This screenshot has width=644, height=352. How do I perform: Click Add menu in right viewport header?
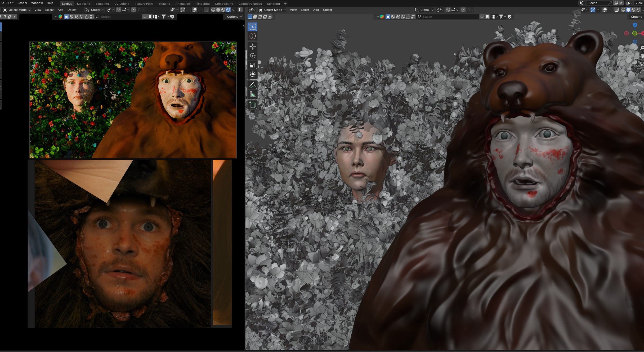[x=316, y=10]
